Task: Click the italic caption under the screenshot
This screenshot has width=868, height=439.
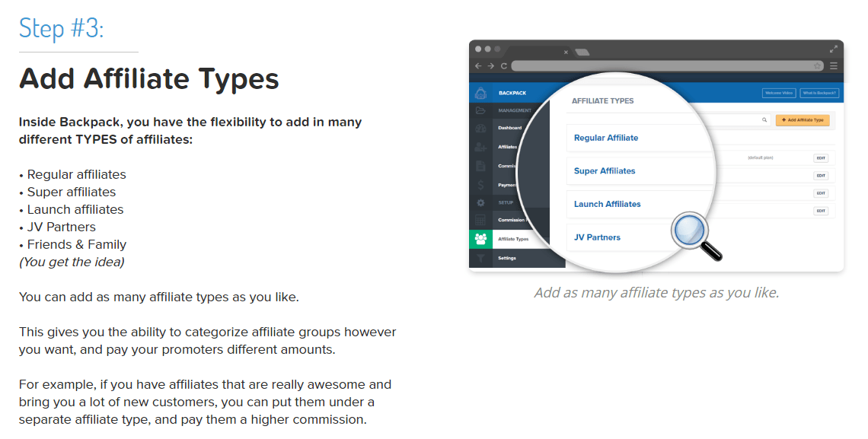Action: click(x=656, y=292)
